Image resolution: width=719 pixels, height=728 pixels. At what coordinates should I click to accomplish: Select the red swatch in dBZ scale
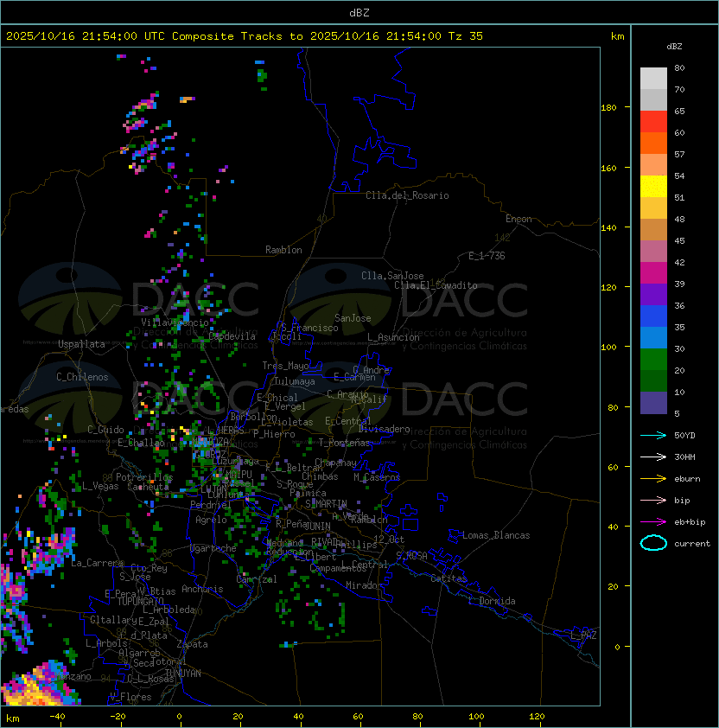tap(653, 121)
